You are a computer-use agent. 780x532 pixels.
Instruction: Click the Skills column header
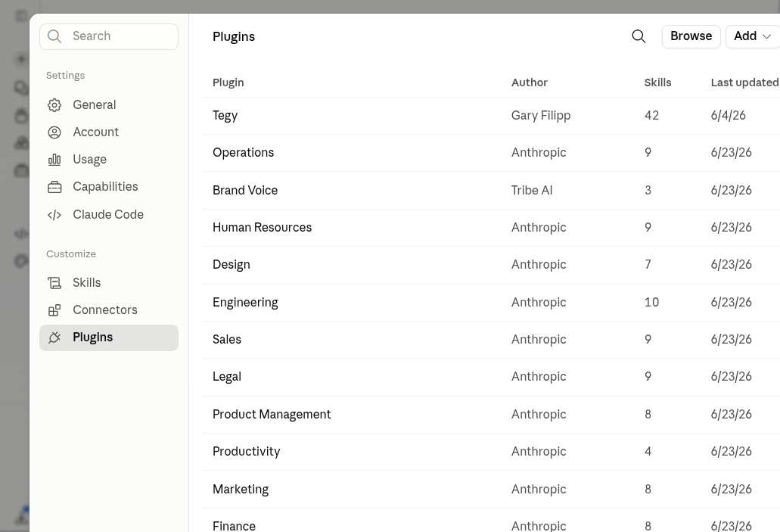[x=657, y=82]
